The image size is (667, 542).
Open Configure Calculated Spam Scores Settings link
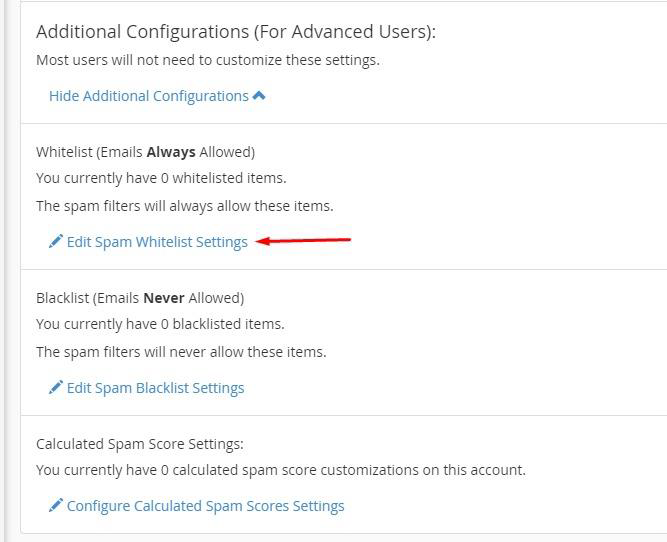pos(205,506)
